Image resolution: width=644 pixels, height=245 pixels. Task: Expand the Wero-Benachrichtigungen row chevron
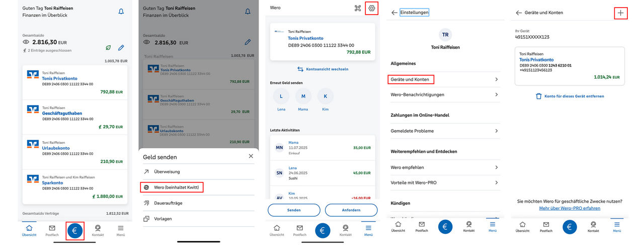click(x=496, y=94)
